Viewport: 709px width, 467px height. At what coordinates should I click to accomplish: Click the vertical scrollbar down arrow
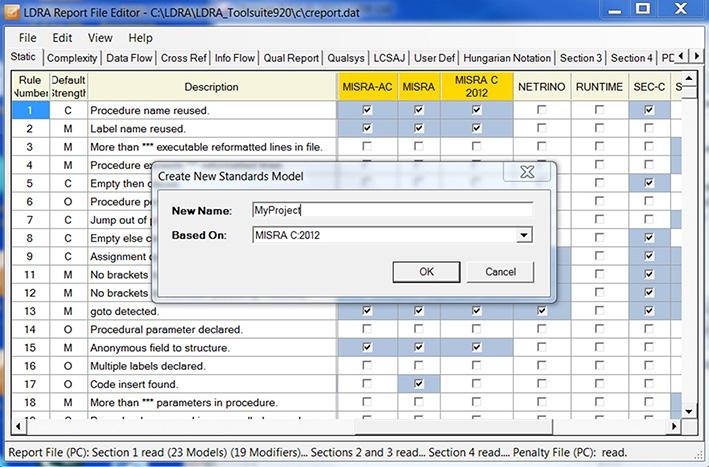[689, 411]
